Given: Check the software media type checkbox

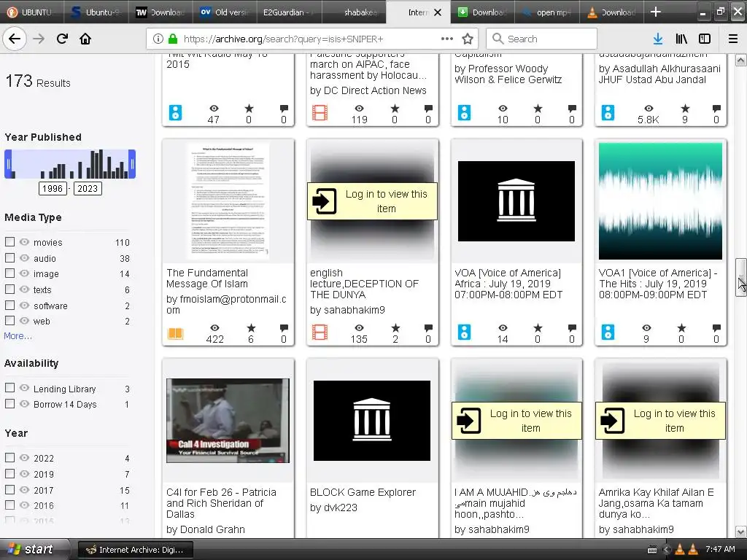Looking at the screenshot, I should pos(9,306).
